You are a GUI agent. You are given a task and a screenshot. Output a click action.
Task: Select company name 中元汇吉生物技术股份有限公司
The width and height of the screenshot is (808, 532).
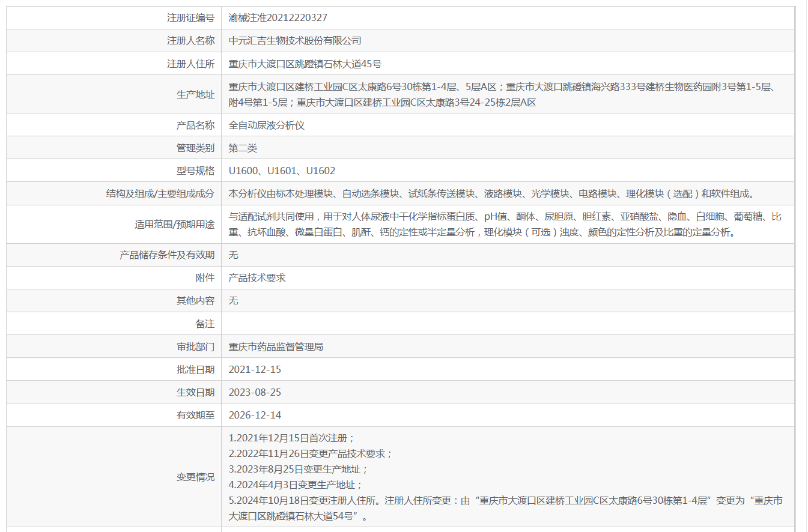[295, 41]
